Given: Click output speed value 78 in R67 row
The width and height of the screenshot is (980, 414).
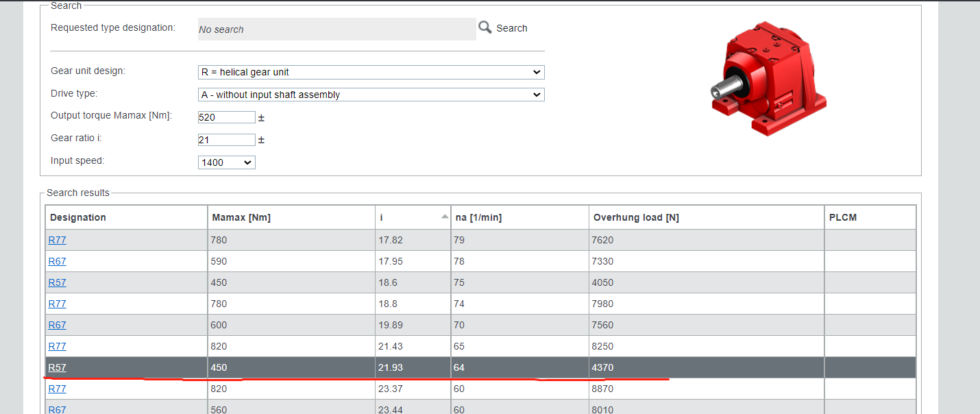Looking at the screenshot, I should pos(459,261).
